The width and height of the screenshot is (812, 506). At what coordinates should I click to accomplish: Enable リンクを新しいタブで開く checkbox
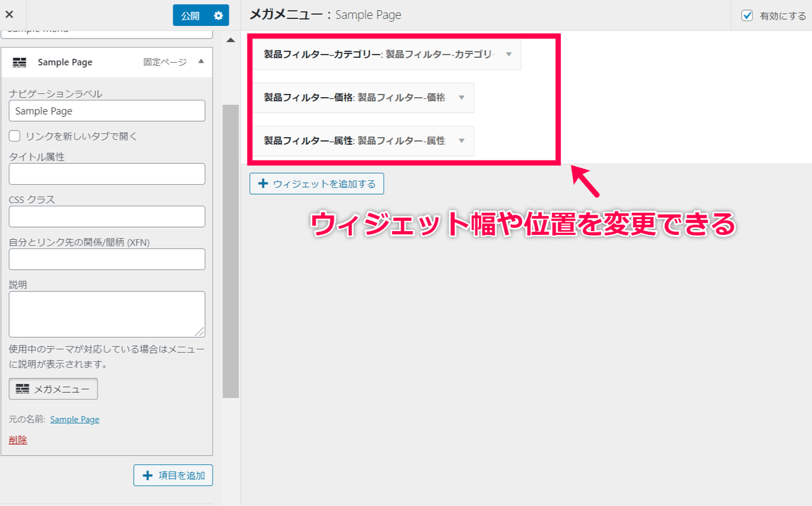click(15, 136)
